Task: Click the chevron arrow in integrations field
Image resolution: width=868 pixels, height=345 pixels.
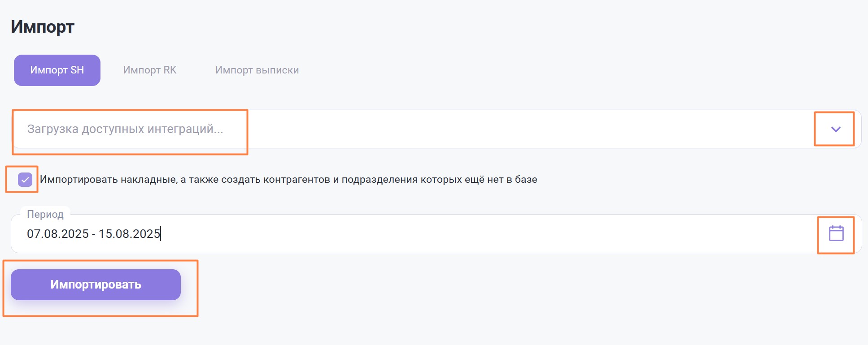Action: (x=835, y=129)
